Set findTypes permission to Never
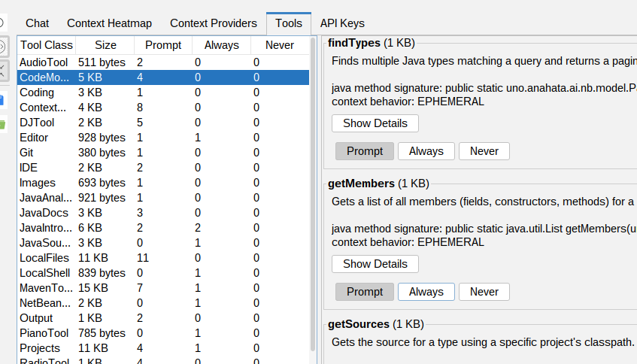 [x=484, y=151]
